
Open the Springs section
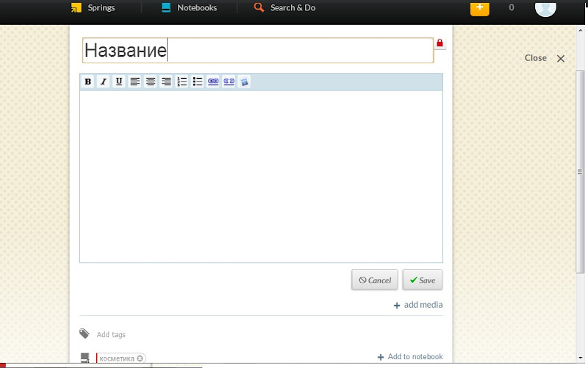[93, 7]
